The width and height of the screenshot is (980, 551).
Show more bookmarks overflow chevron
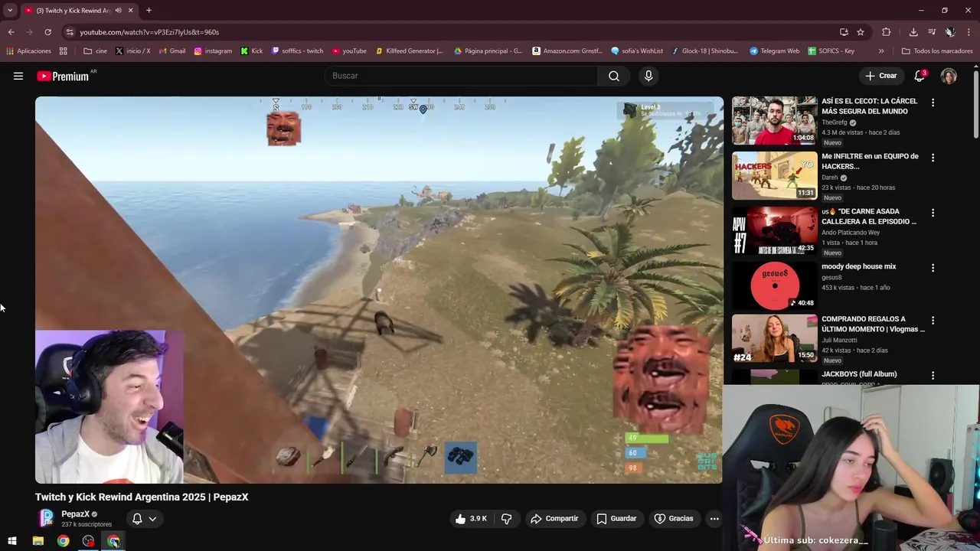tap(881, 51)
